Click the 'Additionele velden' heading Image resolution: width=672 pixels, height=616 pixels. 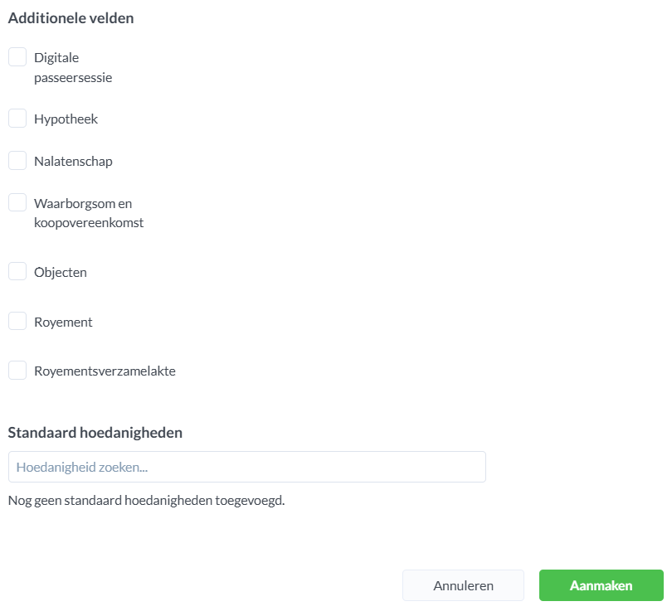(71, 18)
